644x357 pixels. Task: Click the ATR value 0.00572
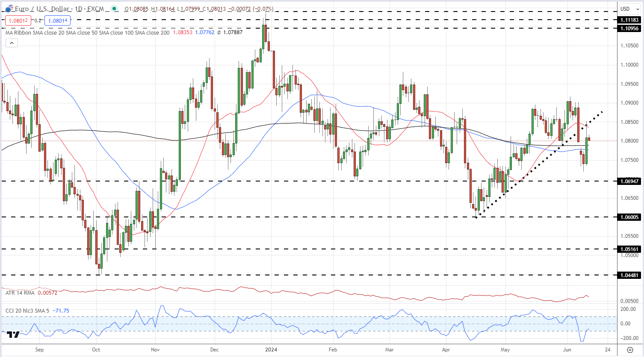click(47, 293)
